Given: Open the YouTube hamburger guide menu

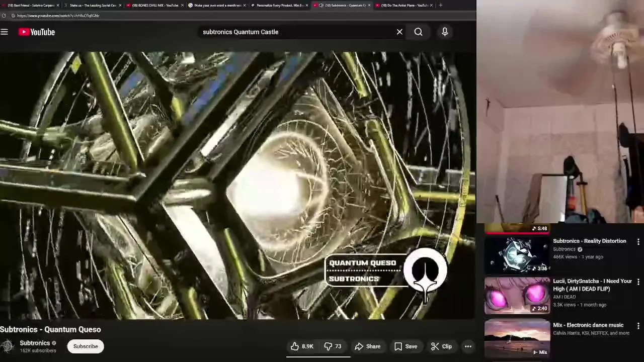Looking at the screenshot, I should point(5,32).
